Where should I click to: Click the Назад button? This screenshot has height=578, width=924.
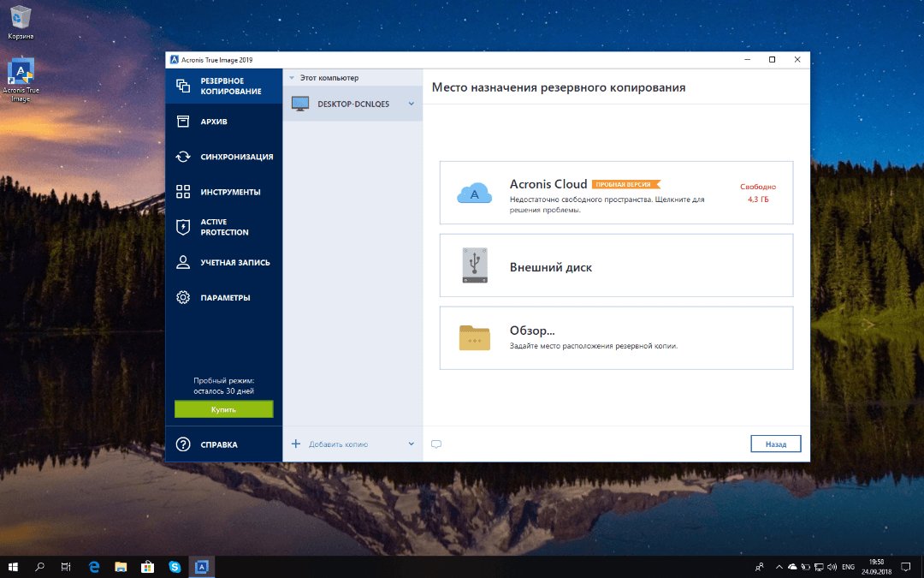[775, 444]
